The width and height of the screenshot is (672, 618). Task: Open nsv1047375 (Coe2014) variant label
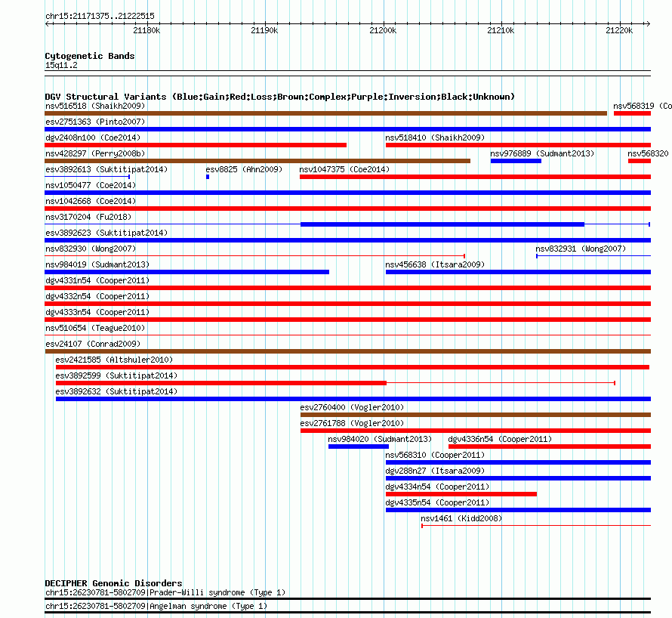[344, 169]
